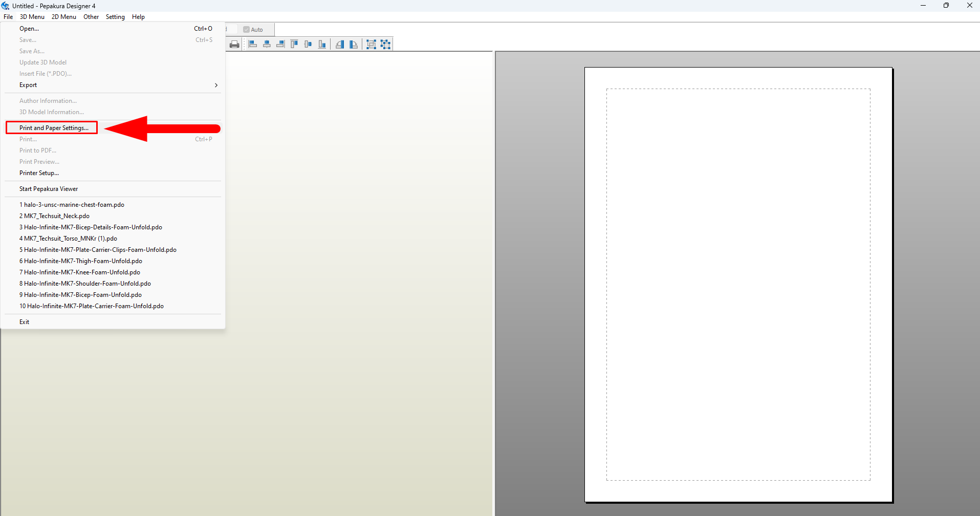
Task: Open recent Halo-Infinite-MK7-Shoulder-Foam-Unfold.pdo
Action: pyautogui.click(x=113, y=284)
